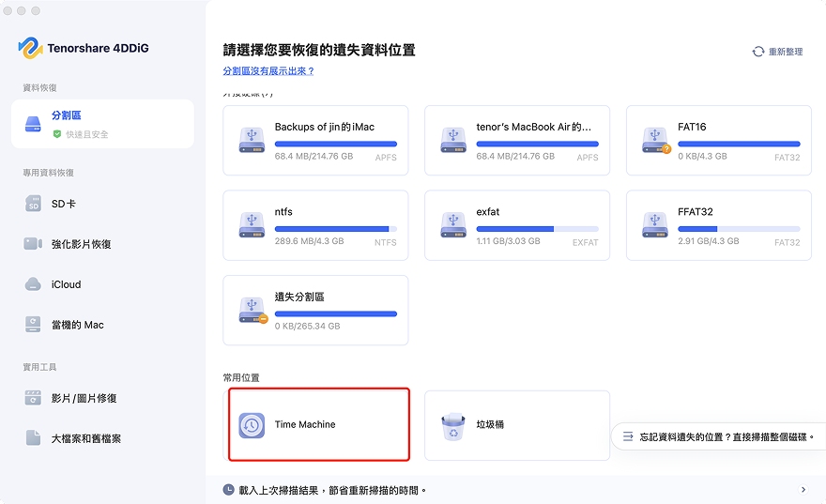Click the exfat USB drive icon
This screenshot has width=826, height=504.
[x=453, y=225]
